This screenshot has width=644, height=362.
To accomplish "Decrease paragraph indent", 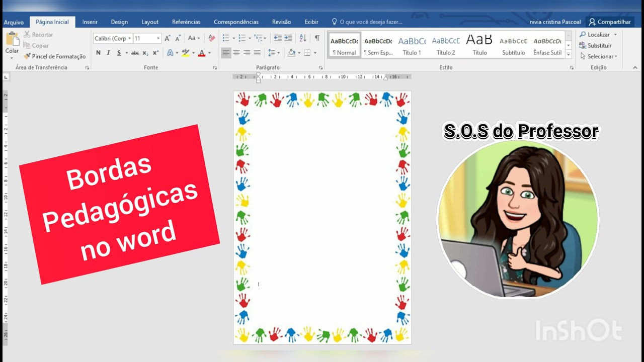I will 277,38.
